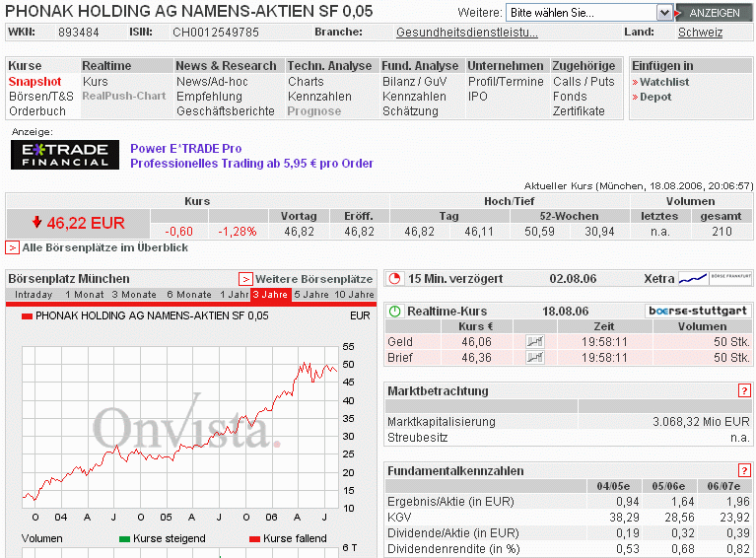Open the Orderbuch page
756x558 pixels.
[x=37, y=111]
